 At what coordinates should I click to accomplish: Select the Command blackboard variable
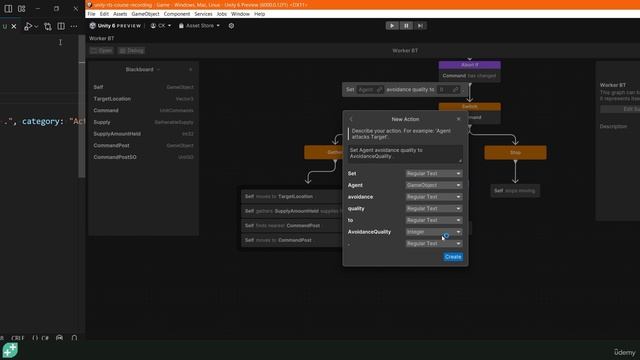143,110
